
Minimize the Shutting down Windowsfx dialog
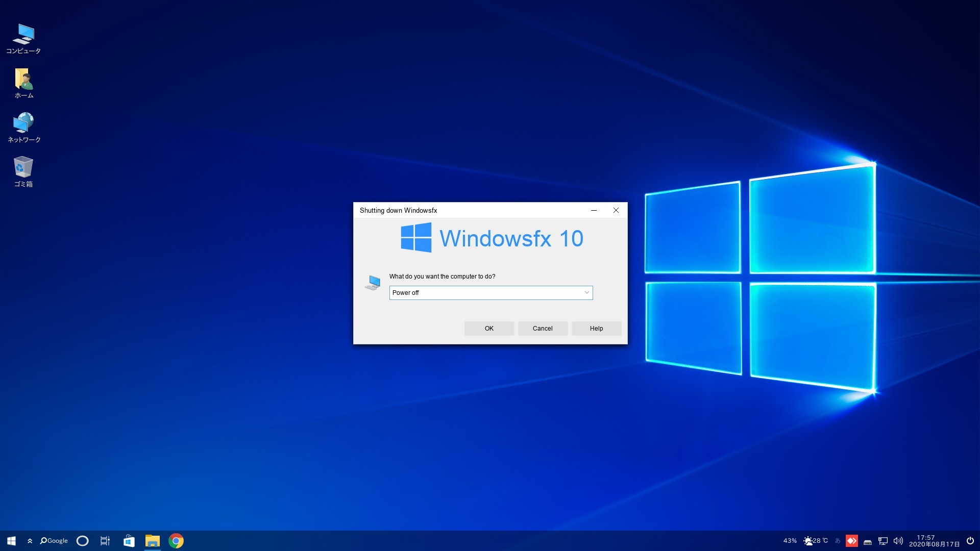594,210
